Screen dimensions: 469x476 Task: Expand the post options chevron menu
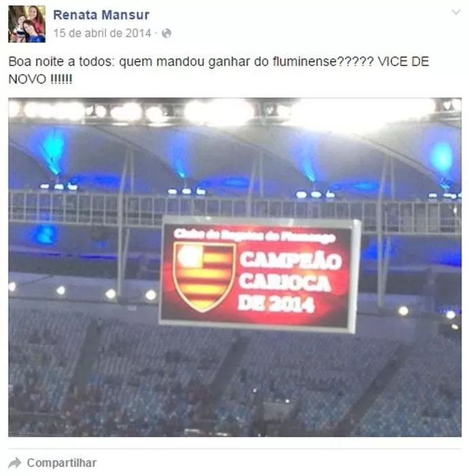pyautogui.click(x=456, y=12)
